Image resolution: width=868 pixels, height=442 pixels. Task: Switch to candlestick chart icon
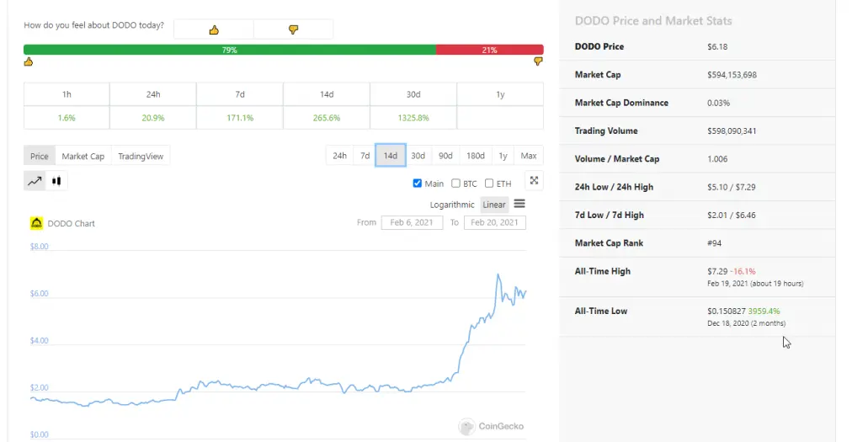click(56, 180)
